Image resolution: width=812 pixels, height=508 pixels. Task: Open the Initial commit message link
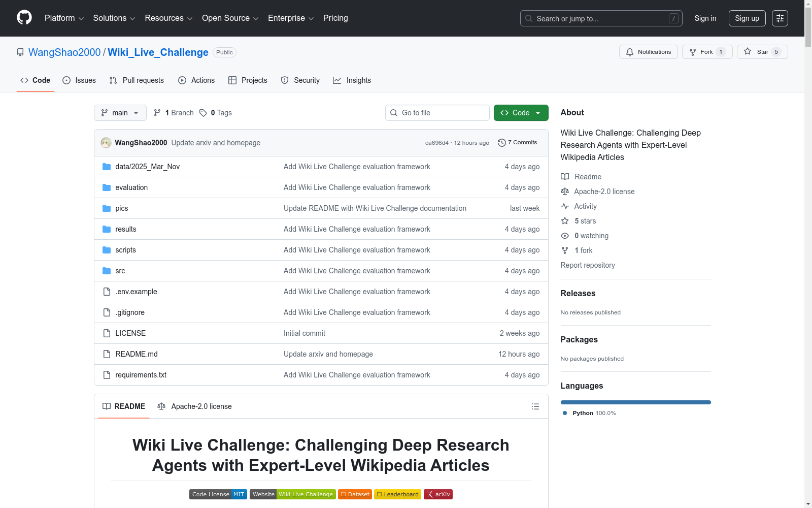pyautogui.click(x=304, y=333)
